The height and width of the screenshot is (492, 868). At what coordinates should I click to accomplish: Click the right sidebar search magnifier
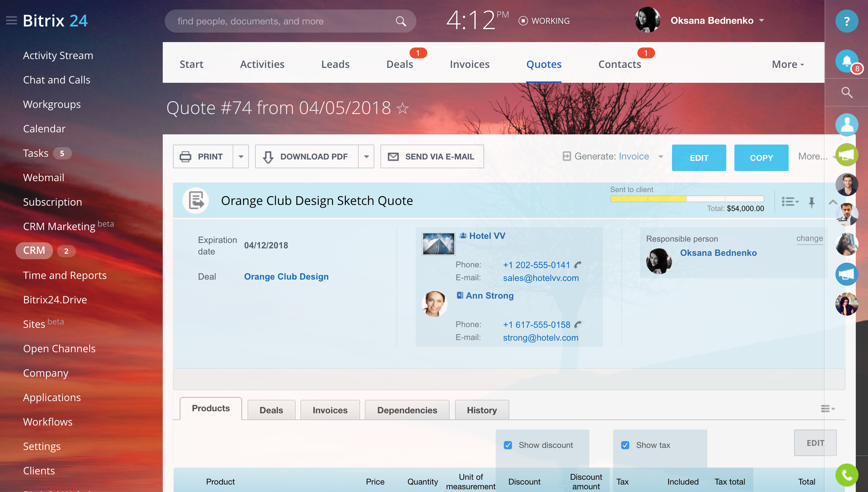847,92
